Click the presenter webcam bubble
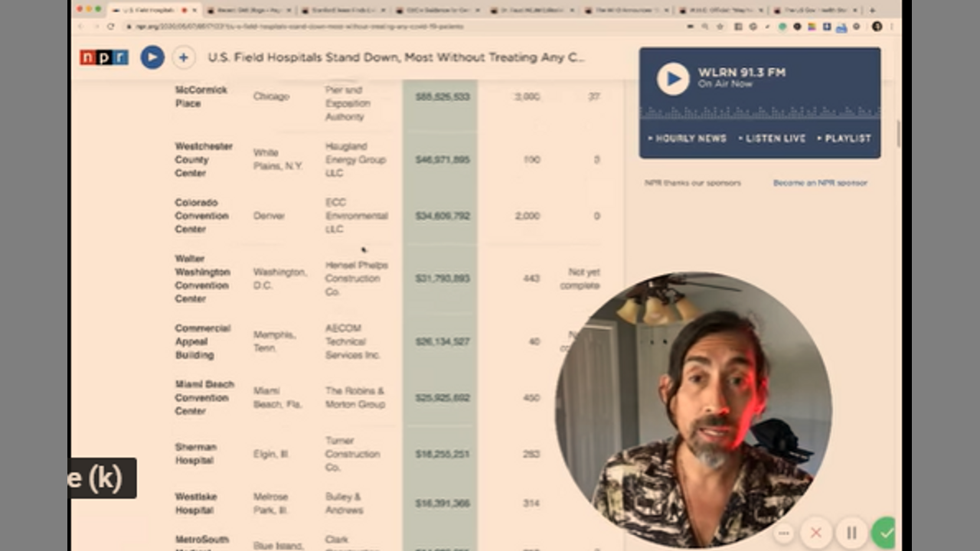The image size is (980, 551). pyautogui.click(x=693, y=409)
